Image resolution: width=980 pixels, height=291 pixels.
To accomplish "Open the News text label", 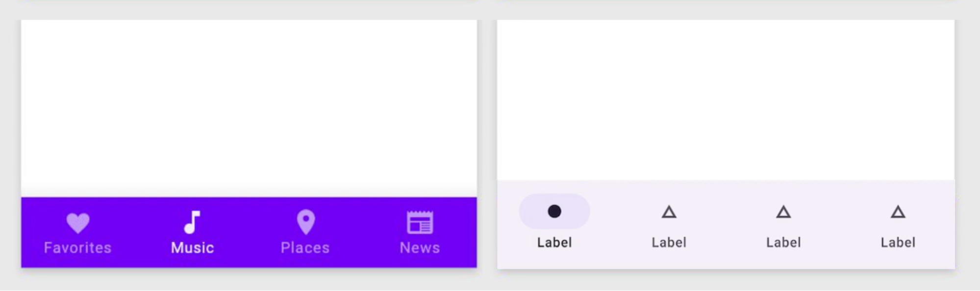I will 420,248.
